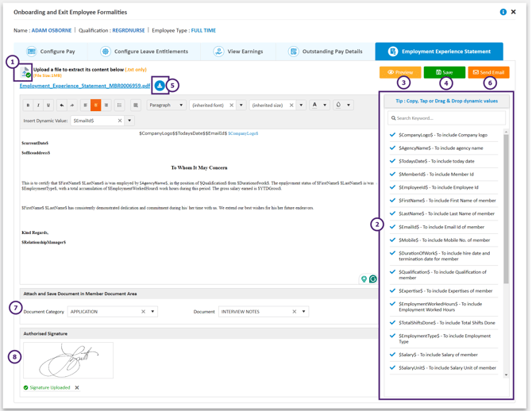Open the Paragraph format dropdown
Image resolution: width=532 pixels, height=411 pixels.
pyautogui.click(x=166, y=105)
